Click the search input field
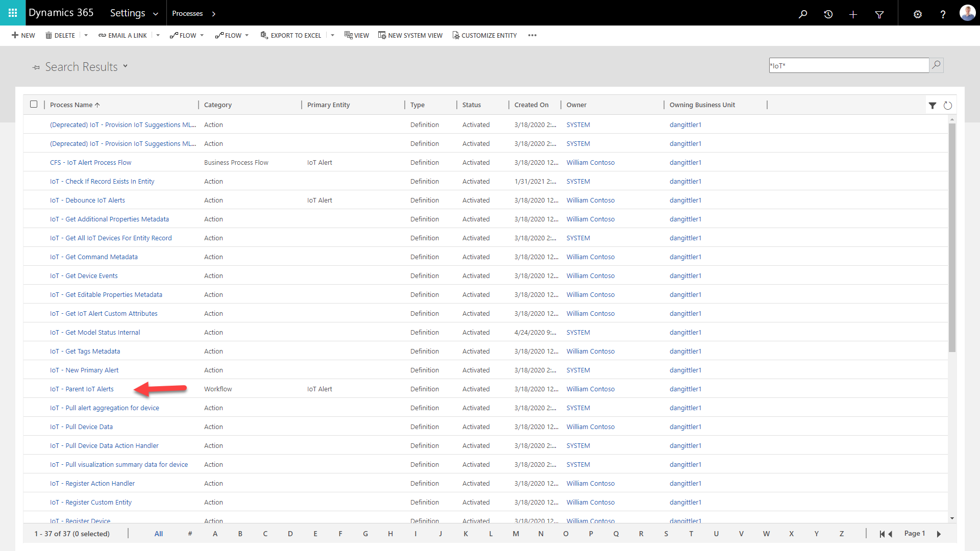The height and width of the screenshot is (551, 980). tap(848, 65)
